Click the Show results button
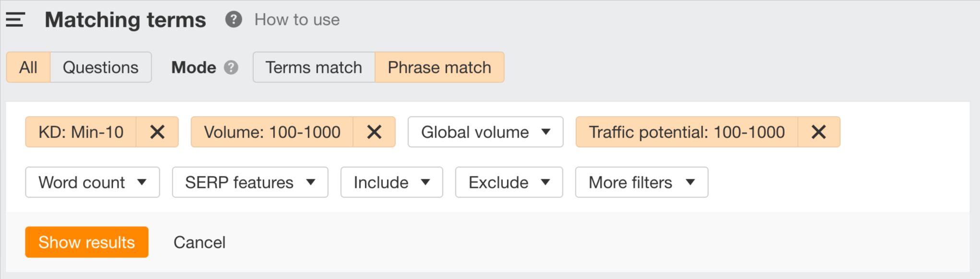The width and height of the screenshot is (980, 279). (86, 242)
